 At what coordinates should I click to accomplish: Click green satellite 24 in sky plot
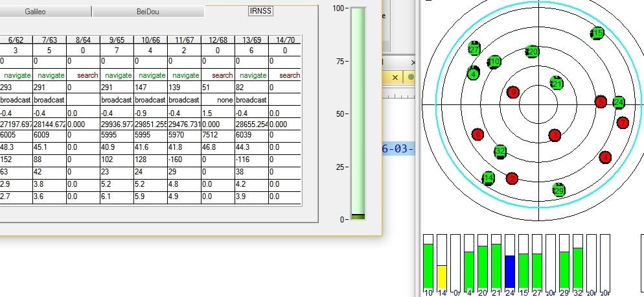619,102
